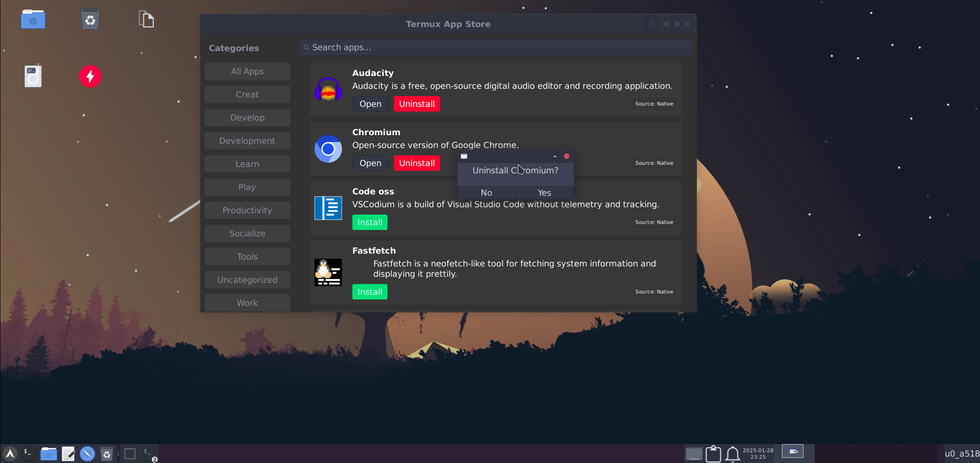Open Chromium with its Open button
This screenshot has height=463, width=980.
(370, 163)
